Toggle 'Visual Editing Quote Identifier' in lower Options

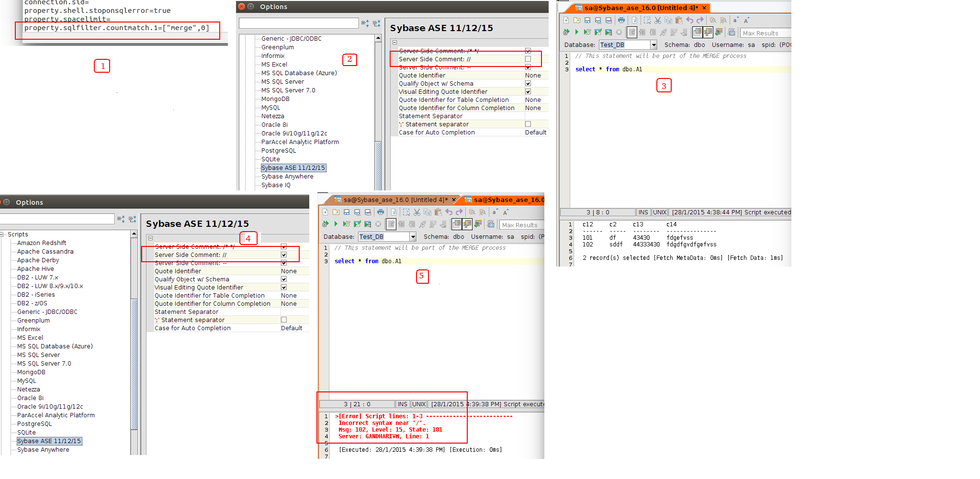pyautogui.click(x=284, y=287)
